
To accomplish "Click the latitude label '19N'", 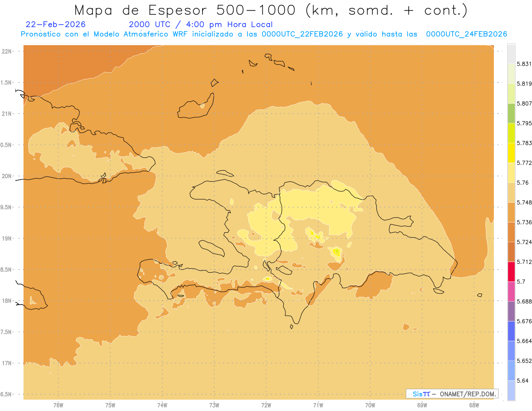I will click(x=8, y=238).
